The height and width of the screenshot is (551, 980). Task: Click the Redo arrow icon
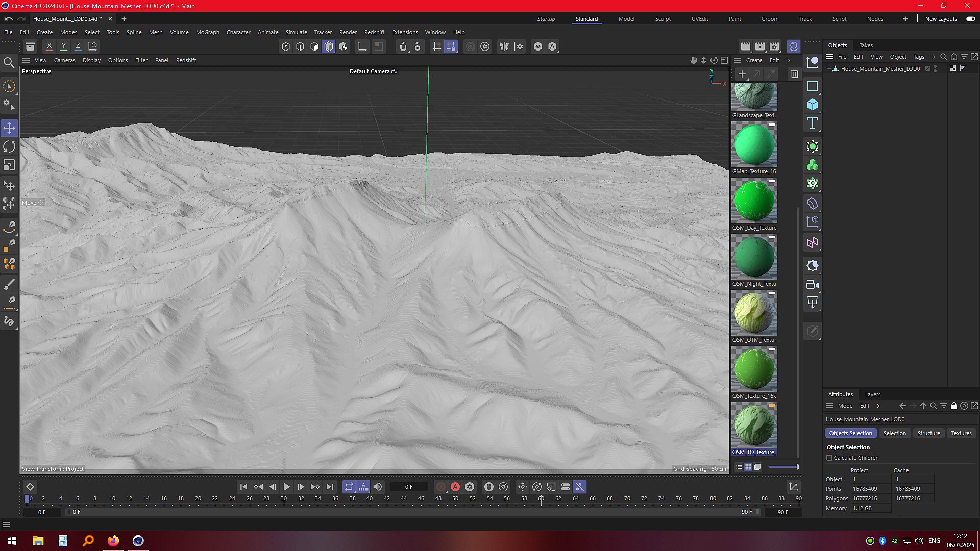pos(21,19)
